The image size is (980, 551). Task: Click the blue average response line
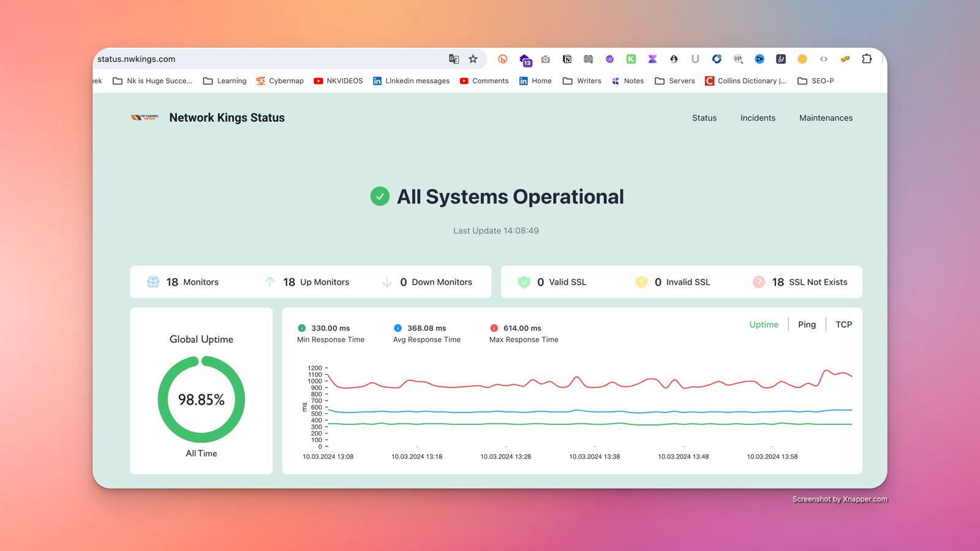590,411
